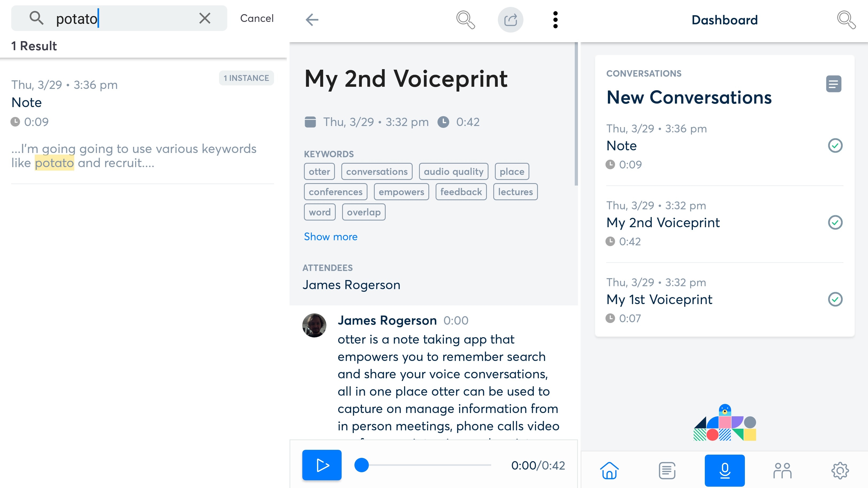The height and width of the screenshot is (488, 868).
Task: Click the record button icon bottom navigation
Action: [724, 470]
